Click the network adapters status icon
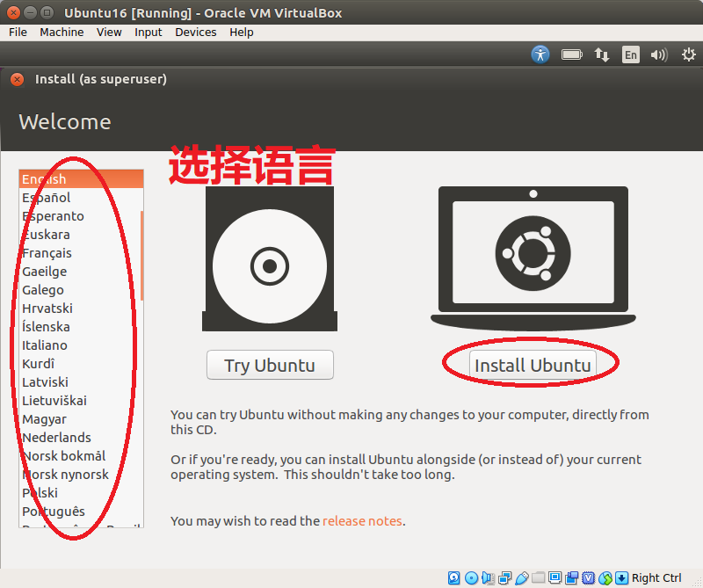The width and height of the screenshot is (703, 588). coord(504,577)
